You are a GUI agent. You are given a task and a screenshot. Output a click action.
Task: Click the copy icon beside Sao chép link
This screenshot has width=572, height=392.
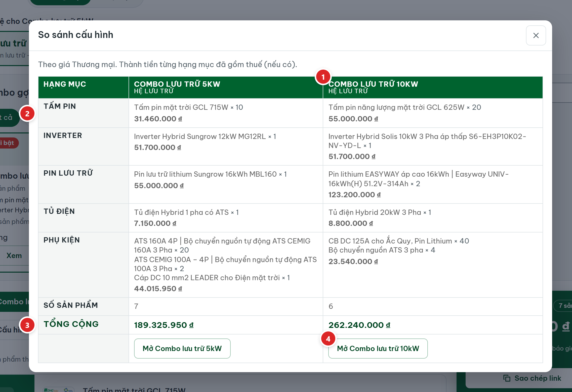coord(507,378)
